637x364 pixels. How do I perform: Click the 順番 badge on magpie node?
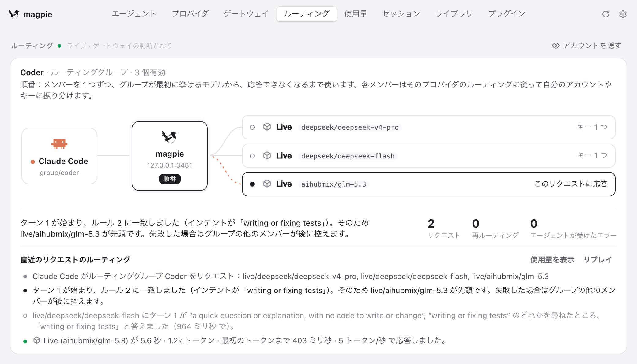[170, 179]
